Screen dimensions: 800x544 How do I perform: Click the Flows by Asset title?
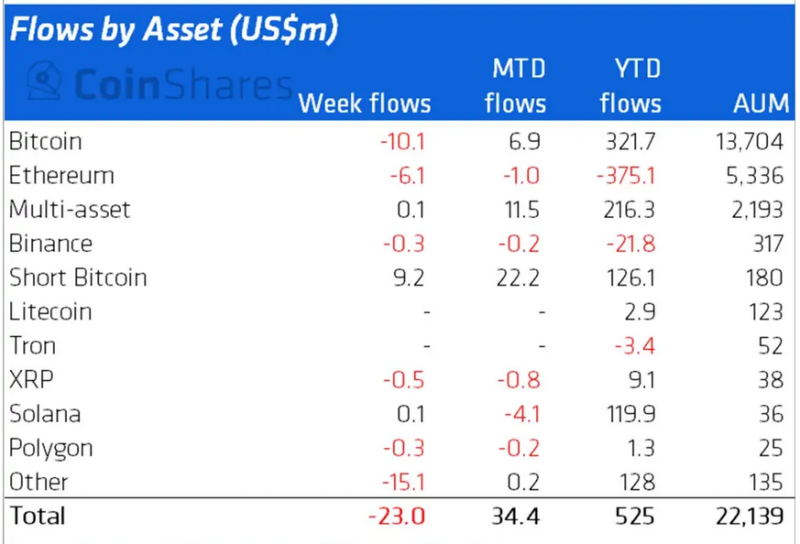pos(174,29)
